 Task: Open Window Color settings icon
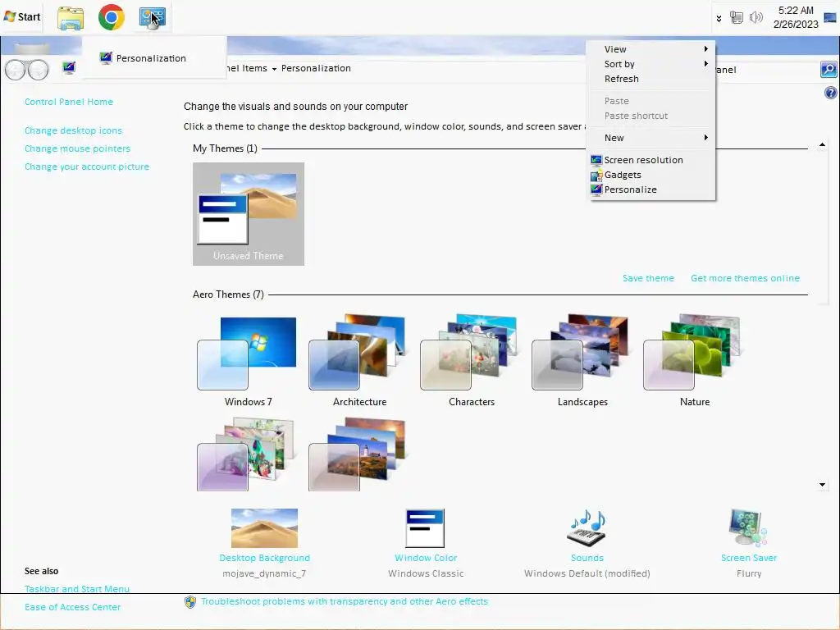426,528
